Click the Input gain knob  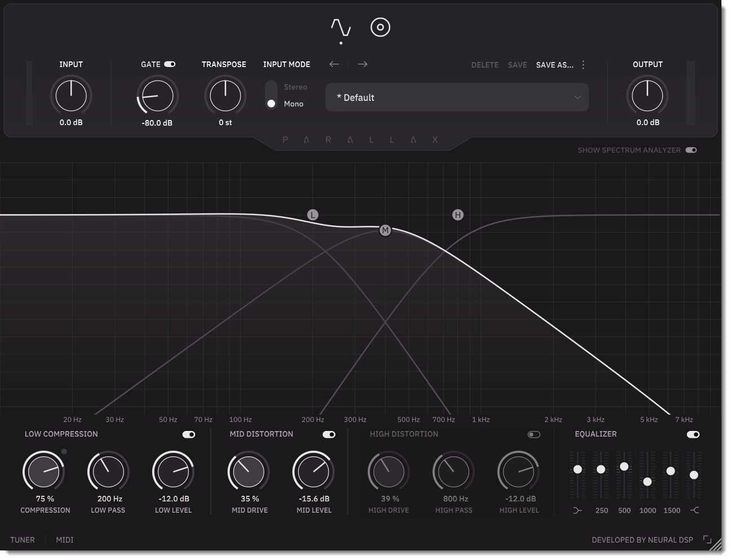(71, 95)
